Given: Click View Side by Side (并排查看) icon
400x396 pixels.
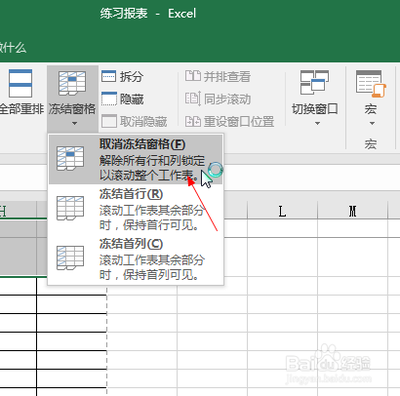Looking at the screenshot, I should 193,76.
